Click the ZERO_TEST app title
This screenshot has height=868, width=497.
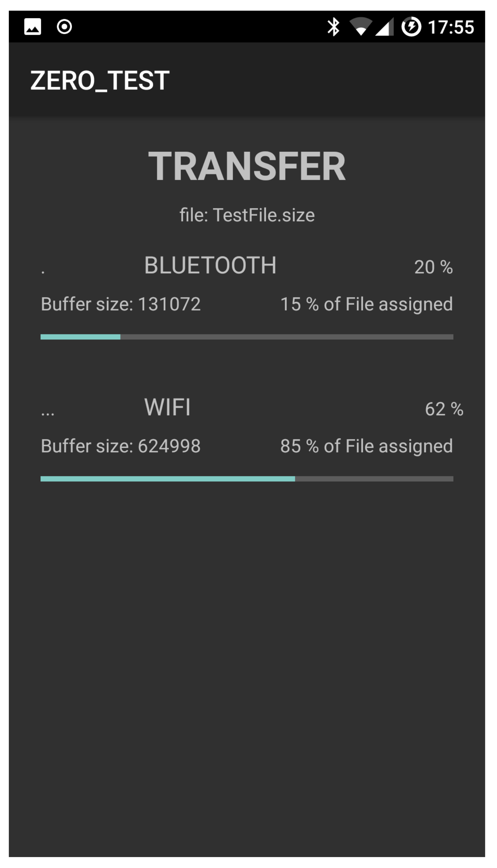tap(100, 81)
